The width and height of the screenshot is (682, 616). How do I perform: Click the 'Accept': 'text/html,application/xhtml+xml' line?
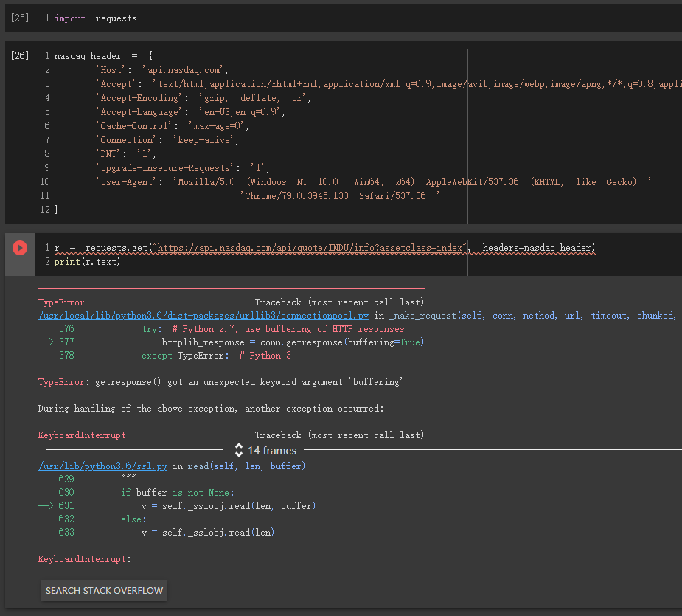[389, 83]
